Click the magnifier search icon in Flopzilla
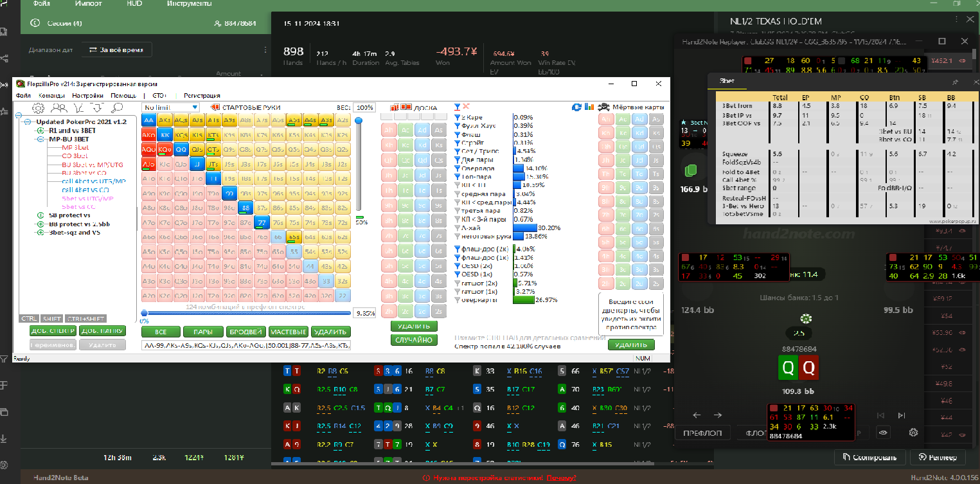 [x=118, y=108]
